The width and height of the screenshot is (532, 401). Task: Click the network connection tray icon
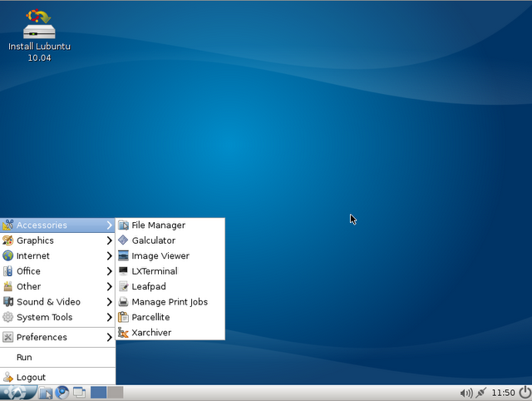480,394
